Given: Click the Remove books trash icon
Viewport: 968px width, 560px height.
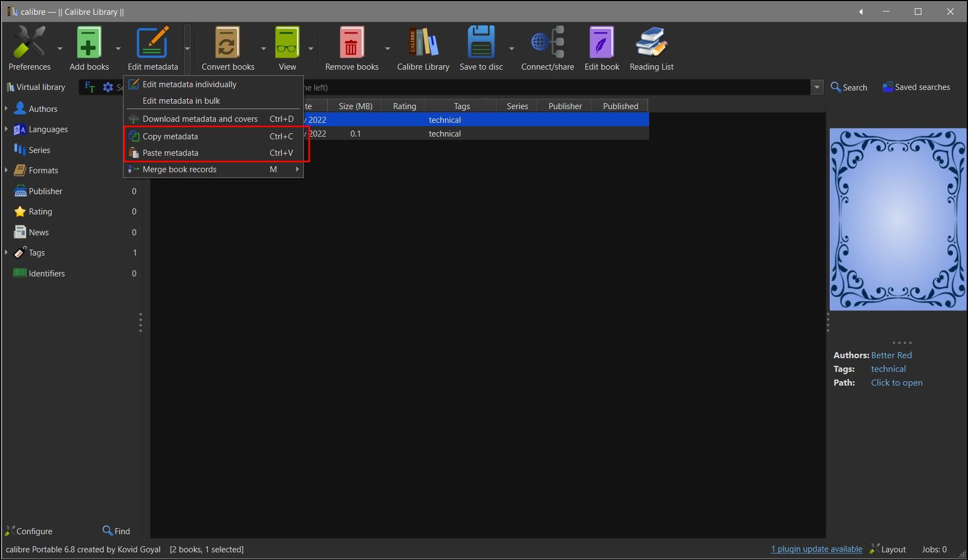Looking at the screenshot, I should [x=352, y=42].
